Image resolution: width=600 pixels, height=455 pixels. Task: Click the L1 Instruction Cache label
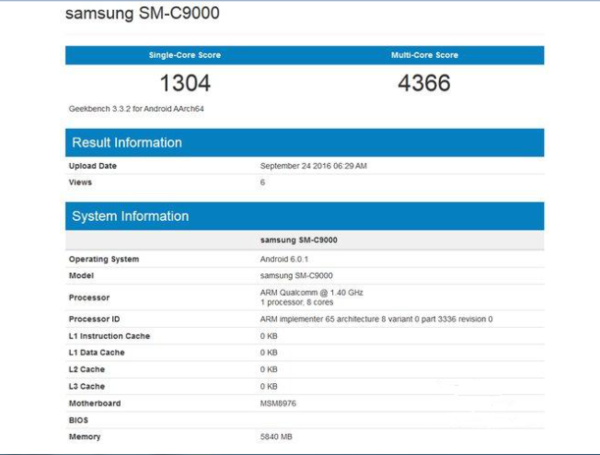[x=110, y=336]
